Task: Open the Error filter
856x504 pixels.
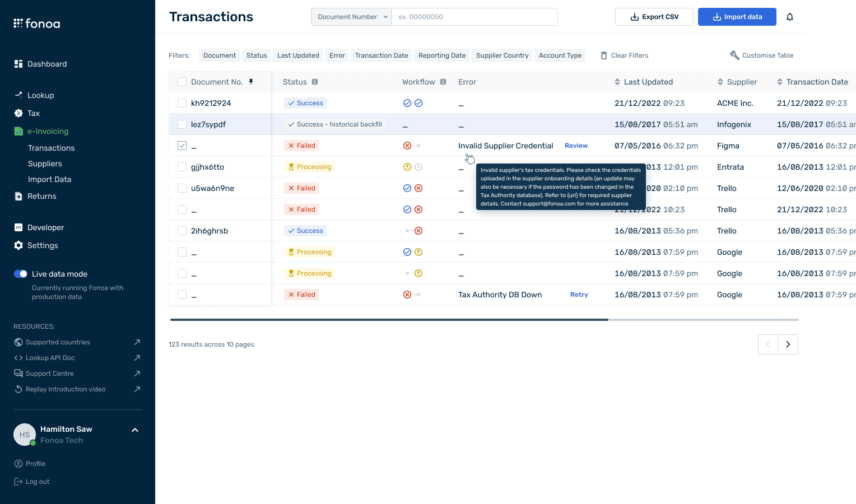Action: tap(337, 55)
